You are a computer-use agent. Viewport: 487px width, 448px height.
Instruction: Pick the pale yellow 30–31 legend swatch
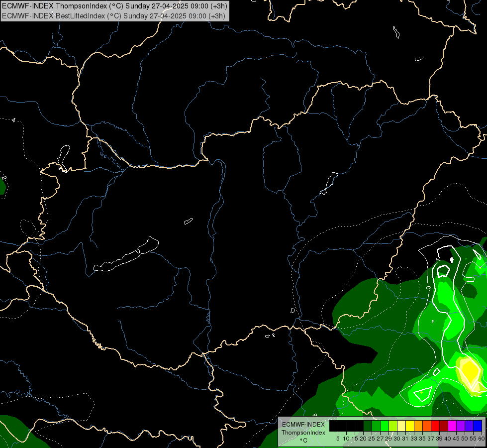click(401, 426)
